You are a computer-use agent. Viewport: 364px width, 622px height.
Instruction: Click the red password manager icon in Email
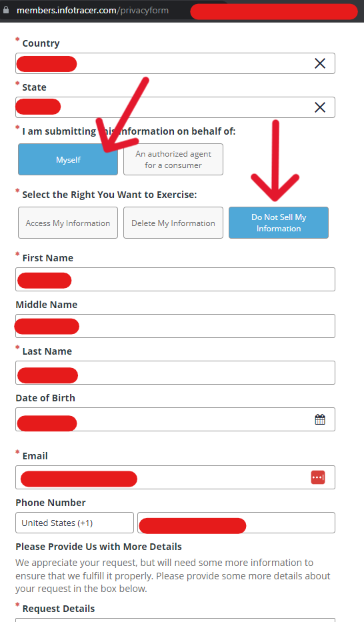318,477
